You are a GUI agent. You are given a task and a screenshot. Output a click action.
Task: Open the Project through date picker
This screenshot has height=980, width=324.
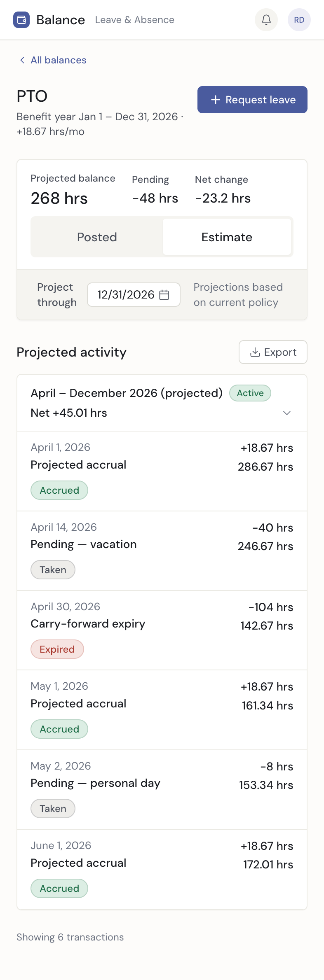click(x=134, y=294)
